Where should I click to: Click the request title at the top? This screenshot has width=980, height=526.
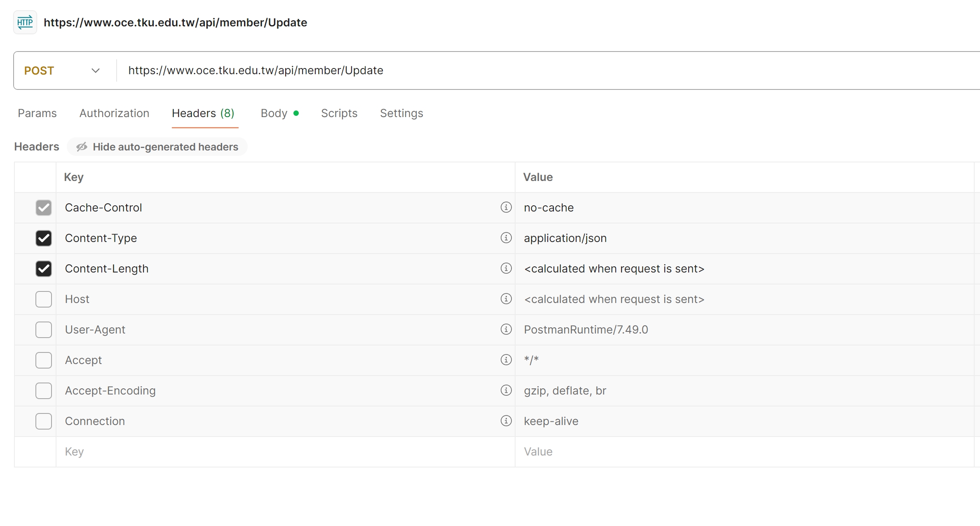coord(176,23)
